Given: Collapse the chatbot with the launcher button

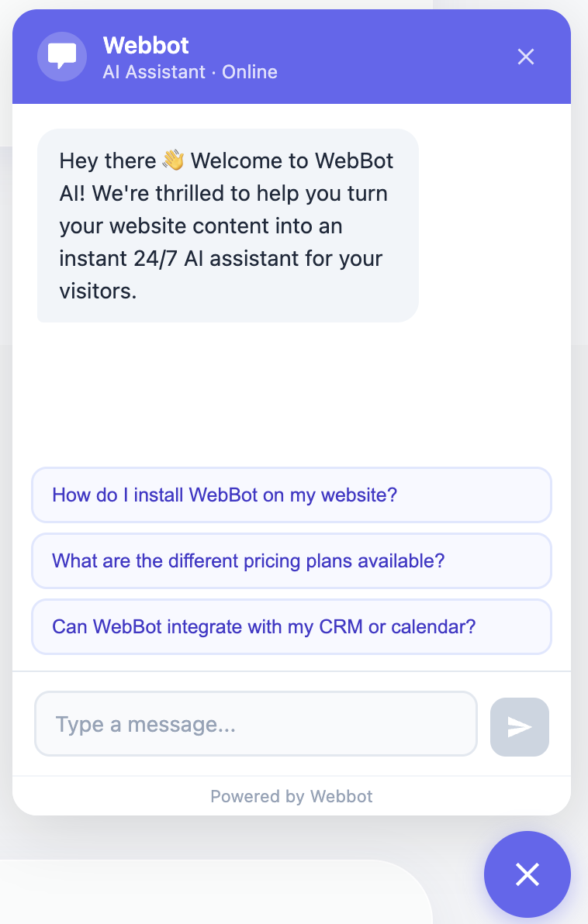Looking at the screenshot, I should click(527, 874).
